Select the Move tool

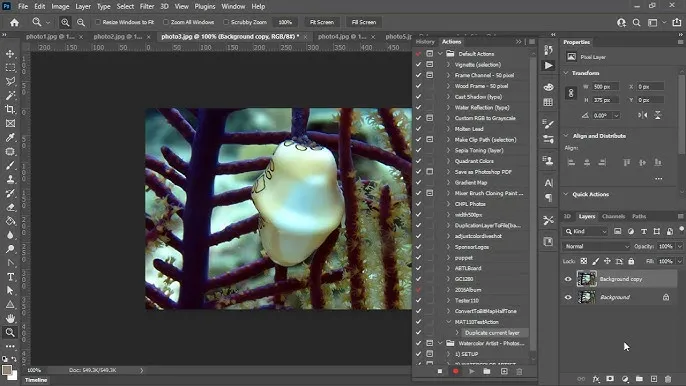click(x=10, y=54)
